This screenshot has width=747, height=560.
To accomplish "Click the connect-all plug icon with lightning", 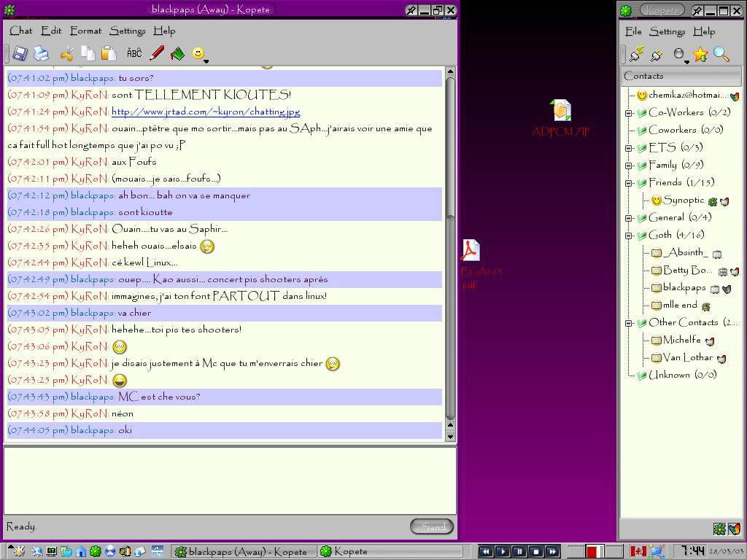I will pos(636,55).
